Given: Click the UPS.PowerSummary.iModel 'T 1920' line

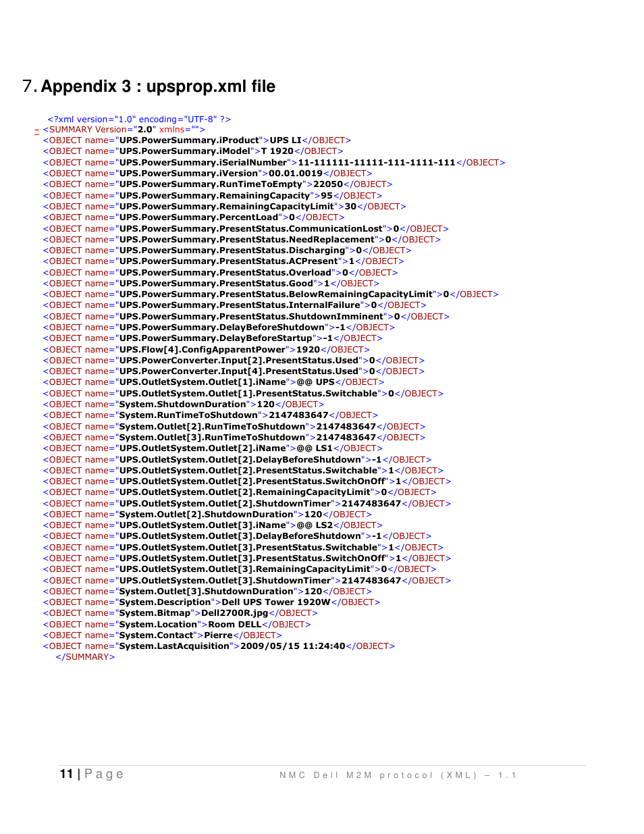Looking at the screenshot, I should coord(193,151).
